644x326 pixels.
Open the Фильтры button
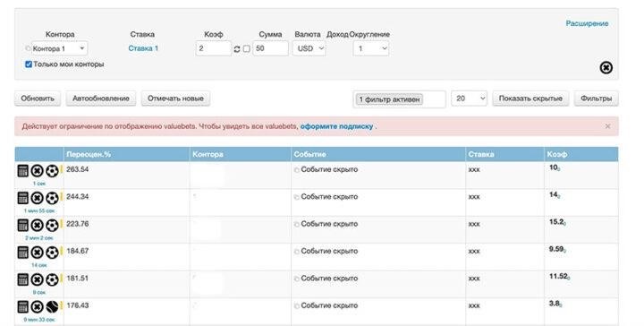[x=596, y=99]
